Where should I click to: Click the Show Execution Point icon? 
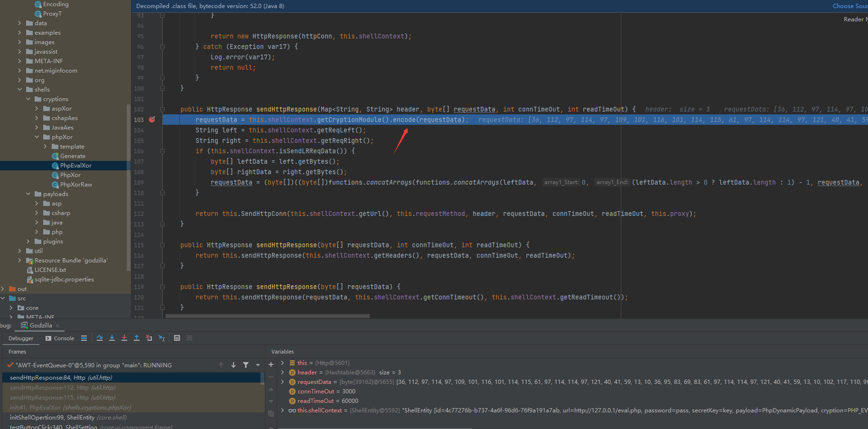pyautogui.click(x=84, y=338)
